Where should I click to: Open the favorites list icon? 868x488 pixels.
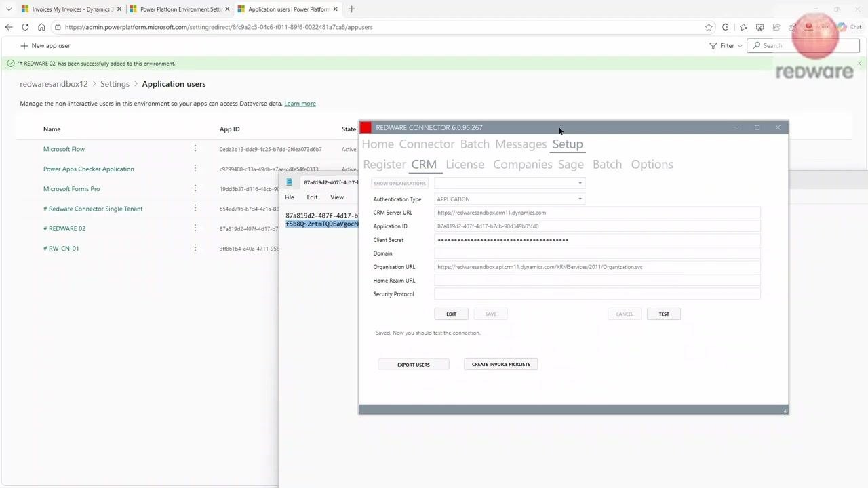[744, 27]
